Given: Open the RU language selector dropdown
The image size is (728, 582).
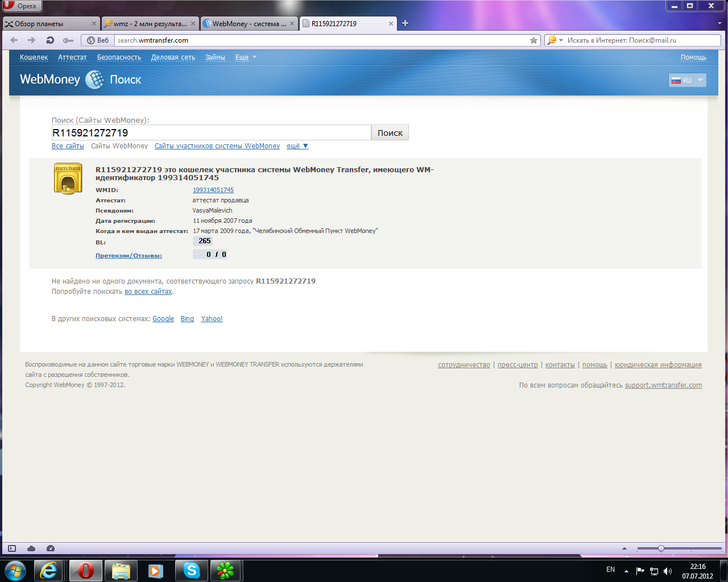Looking at the screenshot, I should click(688, 80).
